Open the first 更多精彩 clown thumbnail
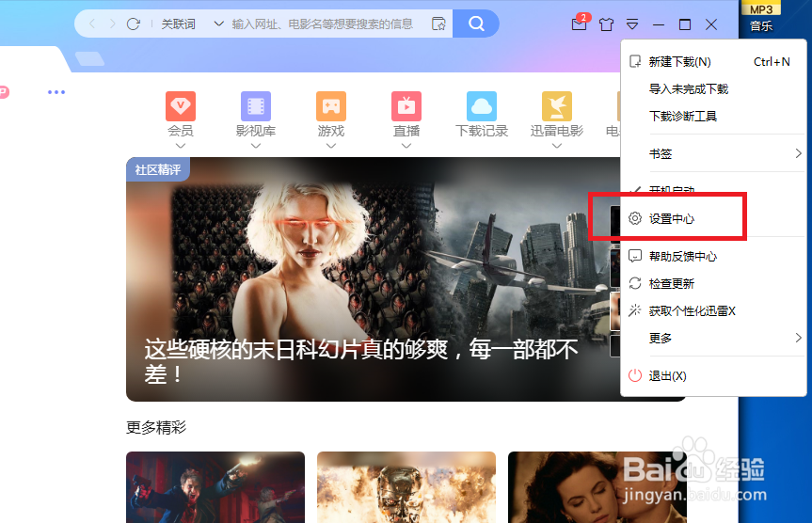The image size is (812, 523). tap(215, 487)
